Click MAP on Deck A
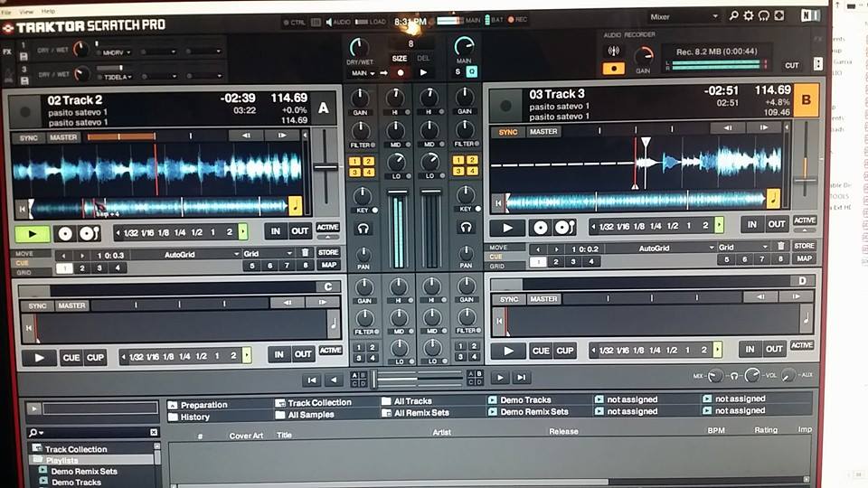The height and width of the screenshot is (488, 868). [328, 265]
